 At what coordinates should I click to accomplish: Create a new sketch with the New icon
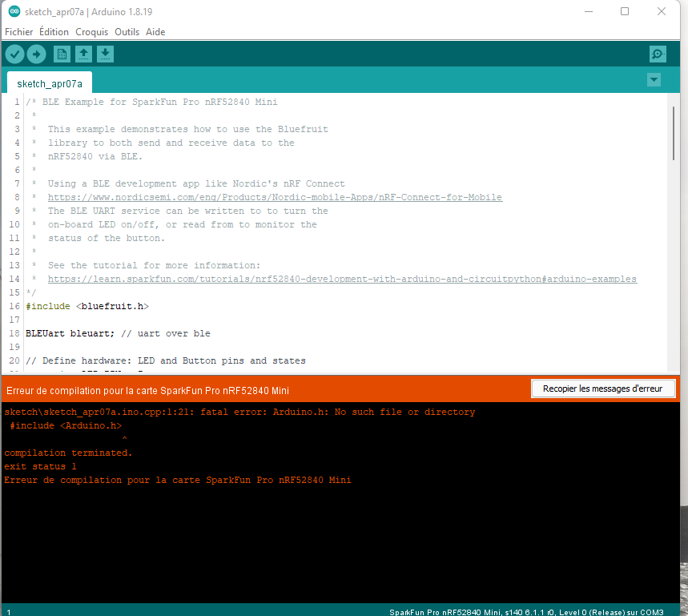(62, 54)
